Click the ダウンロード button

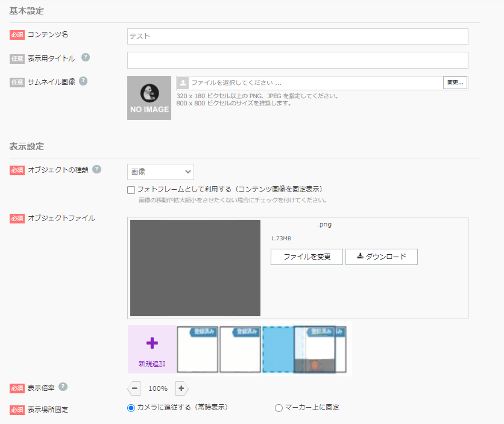click(382, 257)
